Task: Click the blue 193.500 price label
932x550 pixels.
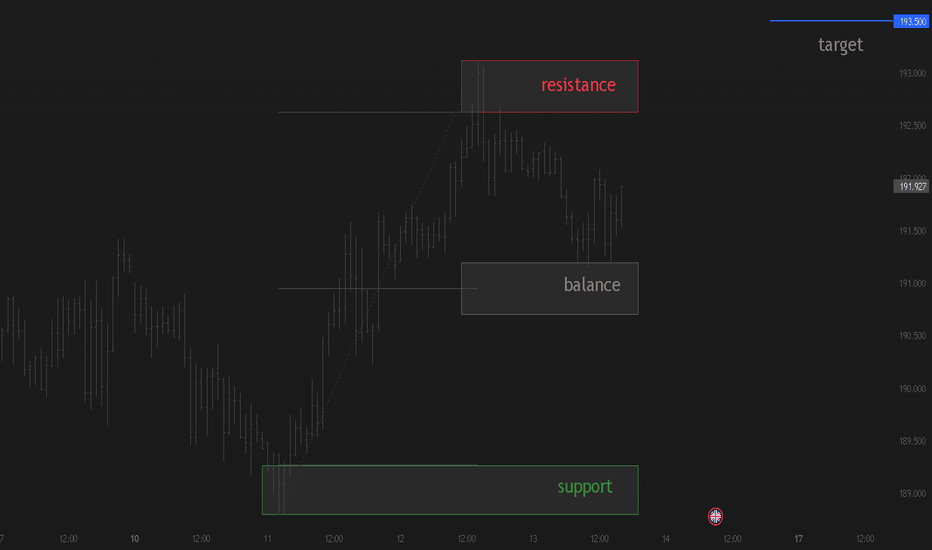Action: coord(912,21)
